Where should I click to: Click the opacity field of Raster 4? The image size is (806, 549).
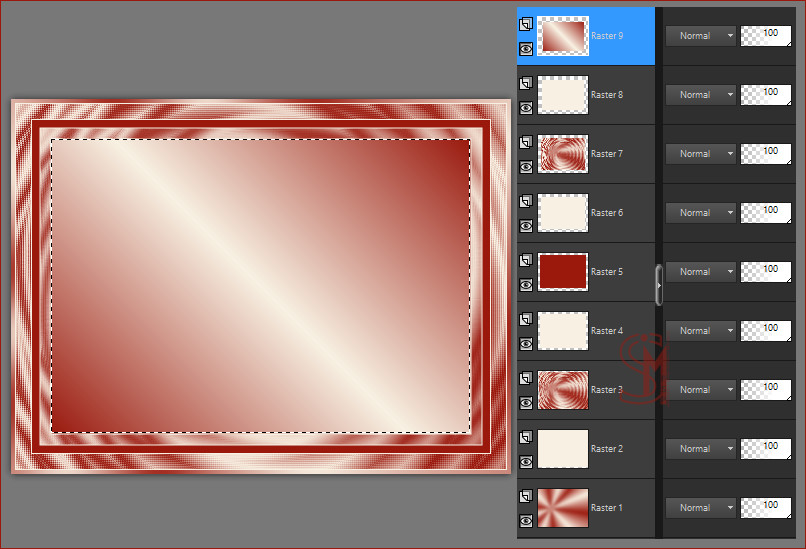(x=766, y=331)
